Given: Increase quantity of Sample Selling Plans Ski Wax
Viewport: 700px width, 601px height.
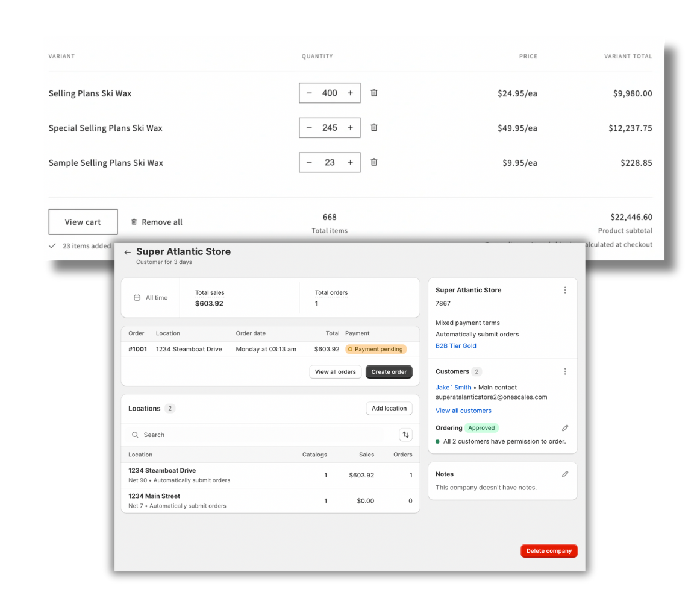Looking at the screenshot, I should coord(350,163).
